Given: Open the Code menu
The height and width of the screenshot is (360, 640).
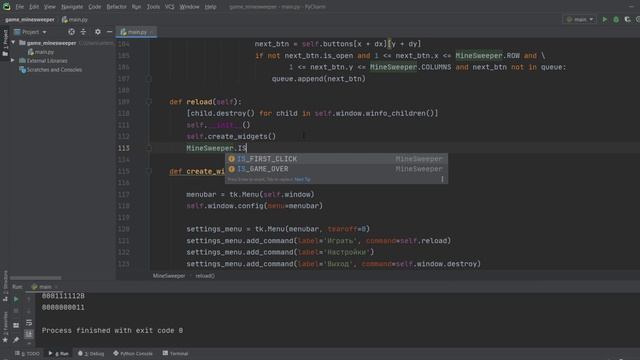Looking at the screenshot, I should pyautogui.click(x=94, y=7).
